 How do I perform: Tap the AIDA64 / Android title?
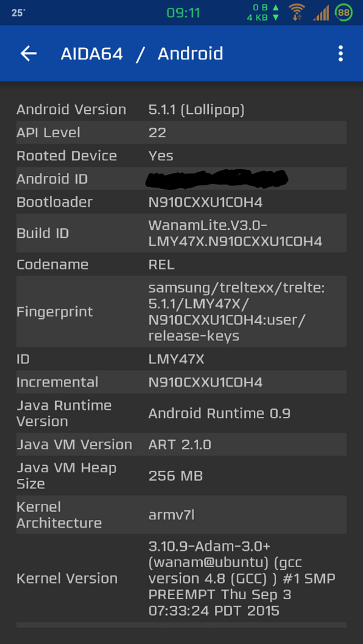coord(142,54)
